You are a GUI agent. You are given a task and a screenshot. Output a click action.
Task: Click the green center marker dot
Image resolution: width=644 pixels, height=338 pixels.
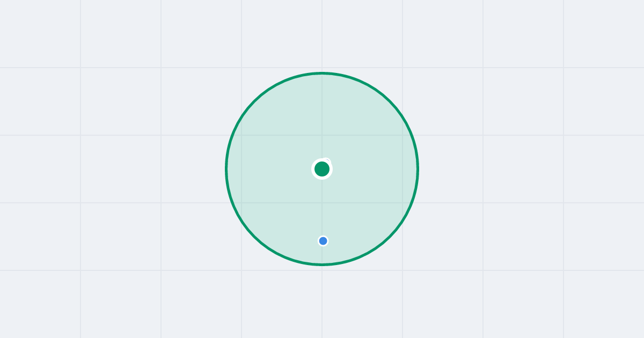pyautogui.click(x=322, y=169)
